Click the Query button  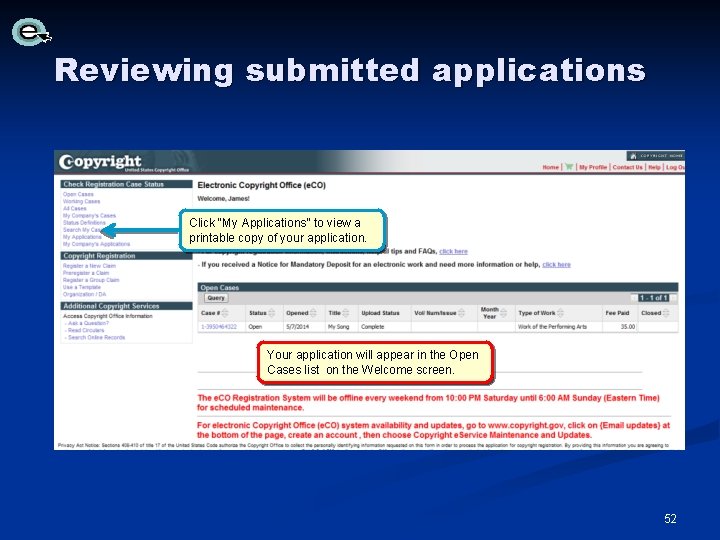(216, 298)
